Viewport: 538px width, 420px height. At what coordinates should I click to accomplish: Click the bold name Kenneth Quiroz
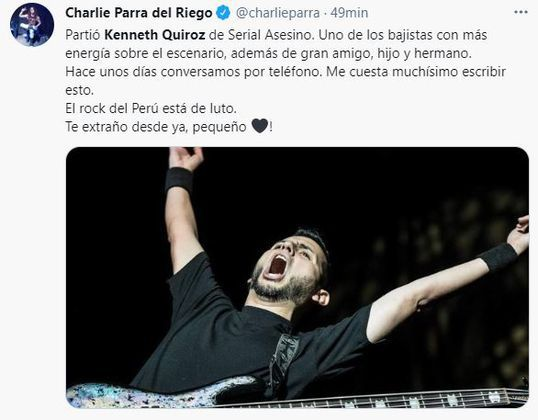pyautogui.click(x=155, y=35)
